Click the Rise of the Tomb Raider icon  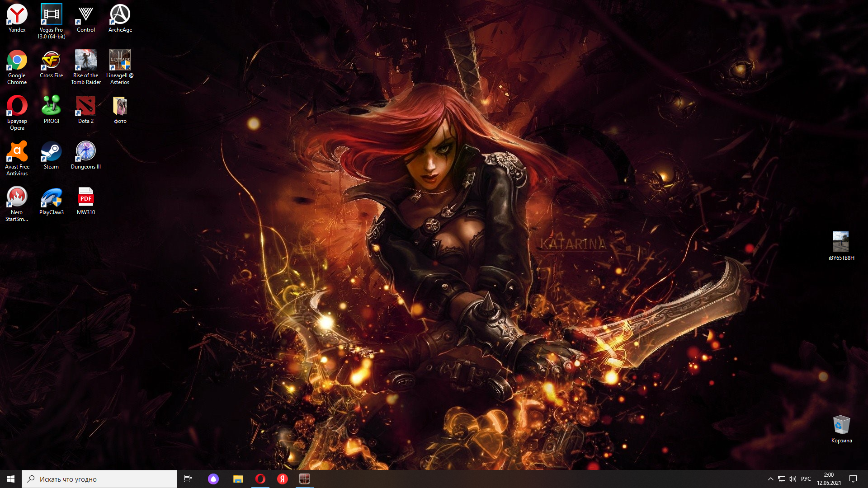(x=85, y=67)
